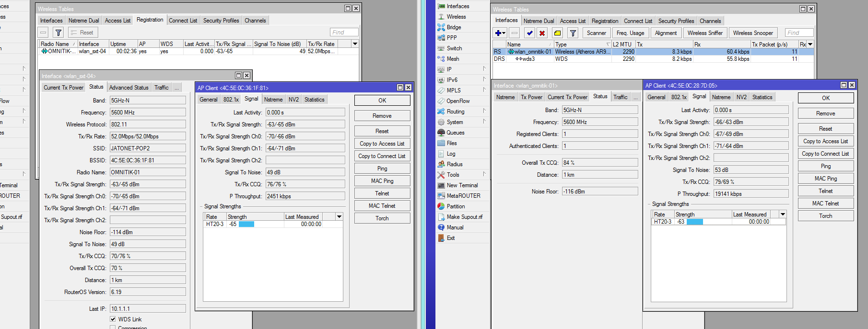Open column dropdown in left Registration table header
The height and width of the screenshot is (329, 868).
point(355,44)
